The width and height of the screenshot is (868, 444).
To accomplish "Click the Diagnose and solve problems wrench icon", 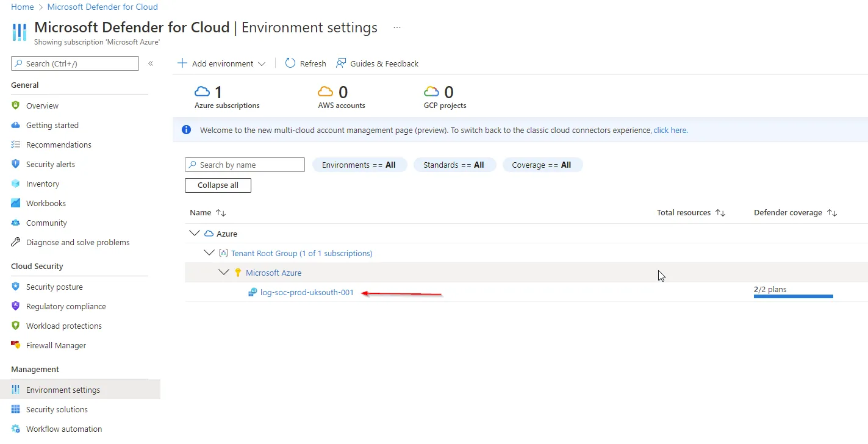I will [16, 242].
